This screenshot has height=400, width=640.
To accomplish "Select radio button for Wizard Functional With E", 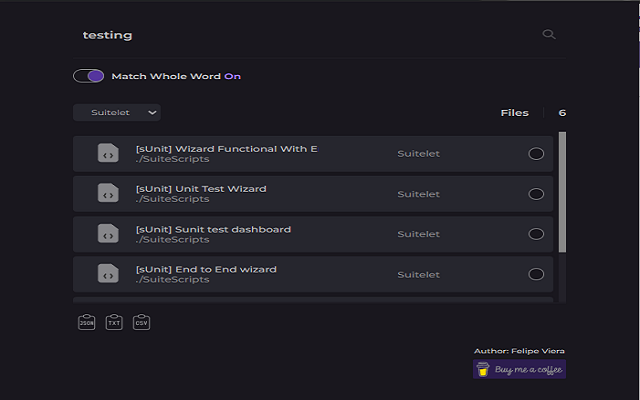I will click(536, 154).
